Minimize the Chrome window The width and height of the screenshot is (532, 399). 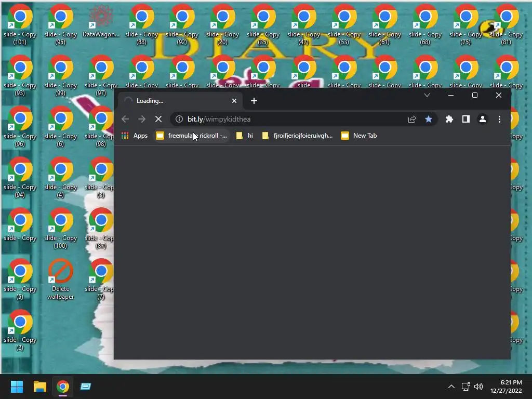pyautogui.click(x=451, y=96)
